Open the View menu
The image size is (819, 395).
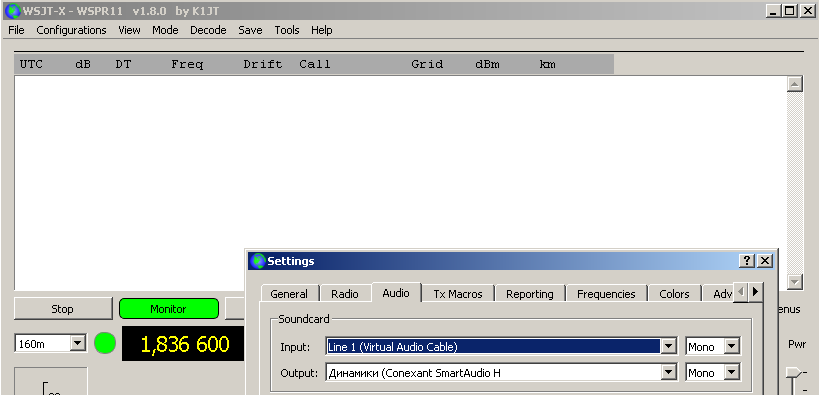[x=129, y=30]
